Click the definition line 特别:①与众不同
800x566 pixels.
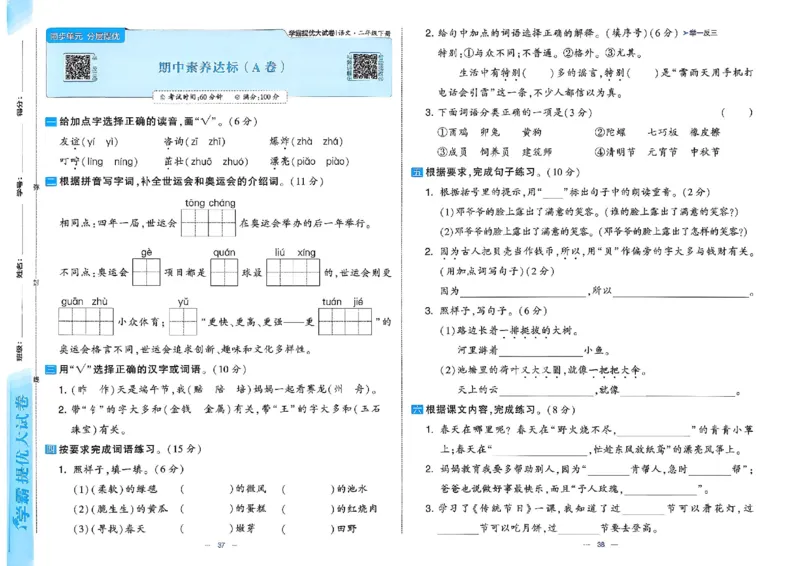point(540,53)
